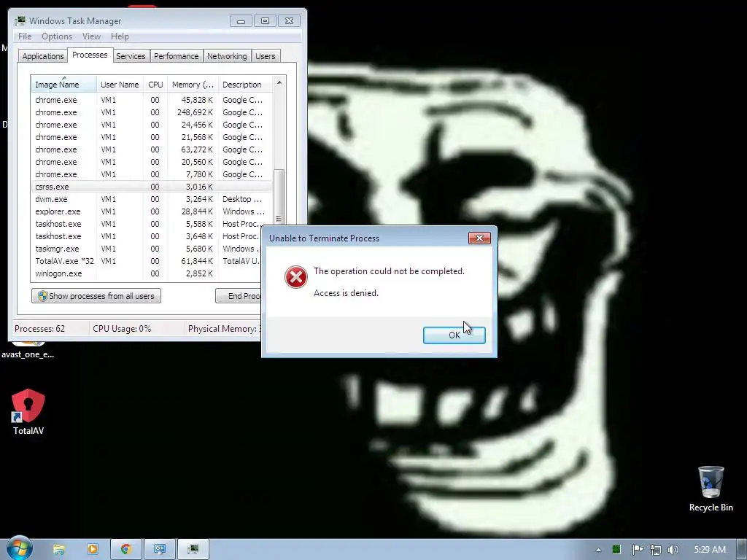Switch to the Users tab
The width and height of the screenshot is (747, 560).
[265, 55]
